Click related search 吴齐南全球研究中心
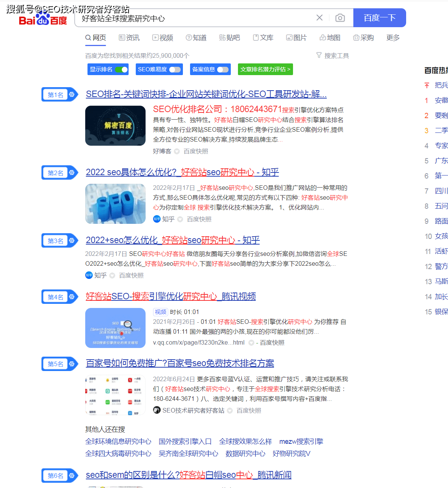 pos(189,453)
